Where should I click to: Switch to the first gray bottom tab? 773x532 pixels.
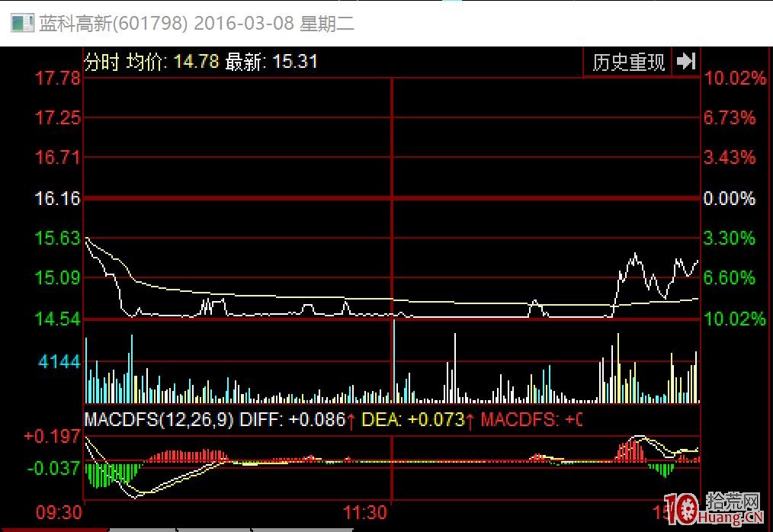[143, 529]
